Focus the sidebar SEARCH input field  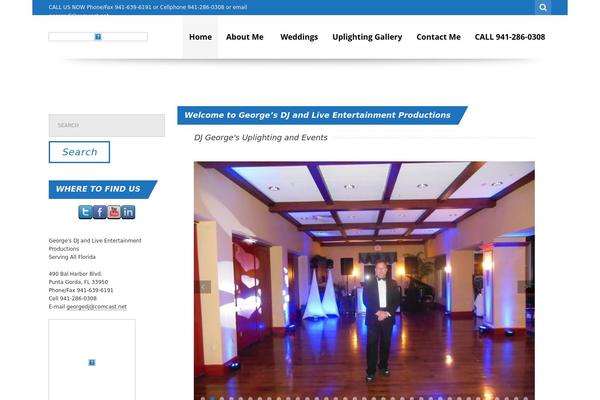click(x=107, y=125)
